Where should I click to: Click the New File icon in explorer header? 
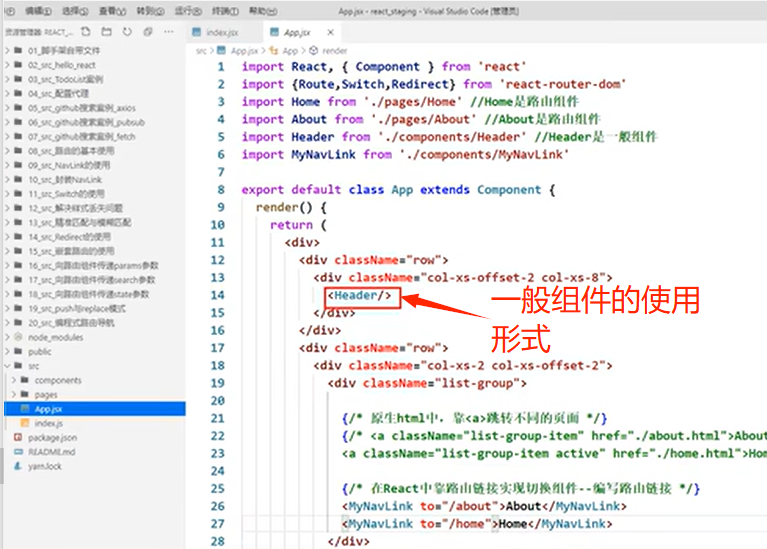click(86, 32)
